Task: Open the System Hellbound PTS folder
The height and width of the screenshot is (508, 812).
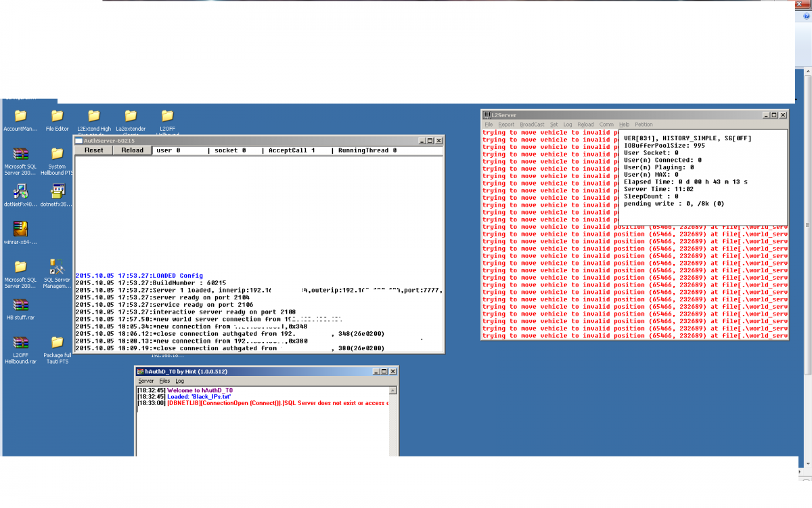Action: click(x=57, y=154)
